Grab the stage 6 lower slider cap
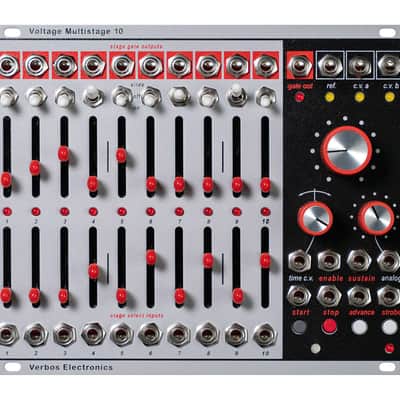The width and height of the screenshot is (400, 400). coord(151,257)
